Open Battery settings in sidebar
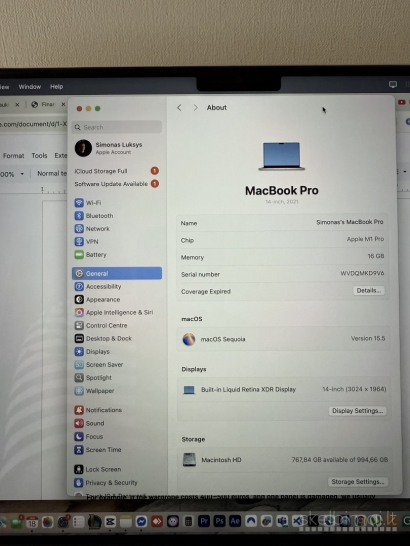Screen dimensions: 410x546 click(91, 255)
